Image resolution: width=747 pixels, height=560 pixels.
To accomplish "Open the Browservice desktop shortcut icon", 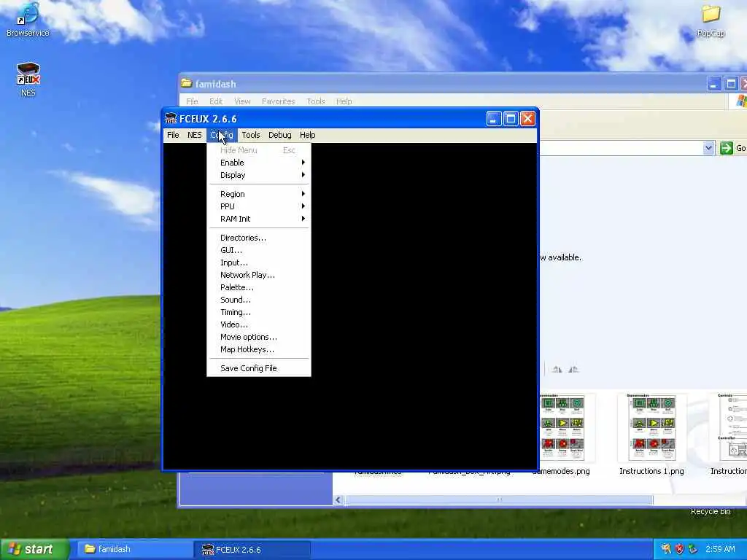I will pos(28,19).
